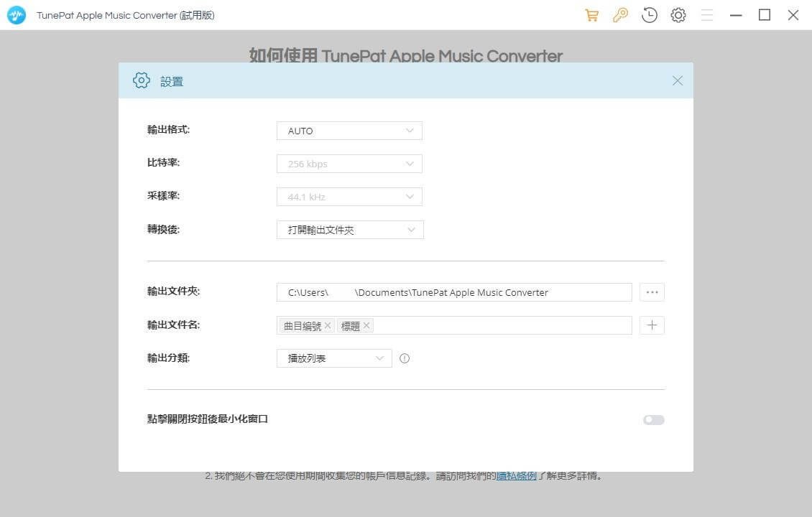Viewport: 812px width, 517px height.
Task: Open the 隱私條例 privacy policy link
Action: 517,475
